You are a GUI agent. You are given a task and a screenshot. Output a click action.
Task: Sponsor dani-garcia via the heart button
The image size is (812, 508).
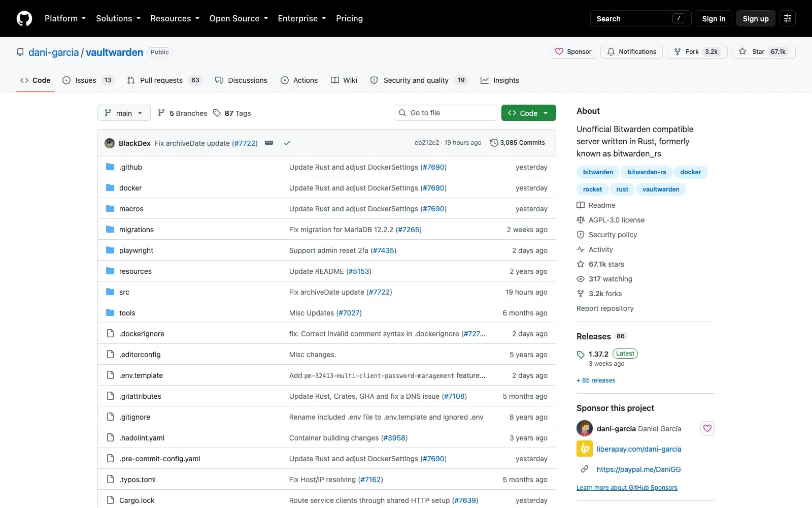[707, 428]
